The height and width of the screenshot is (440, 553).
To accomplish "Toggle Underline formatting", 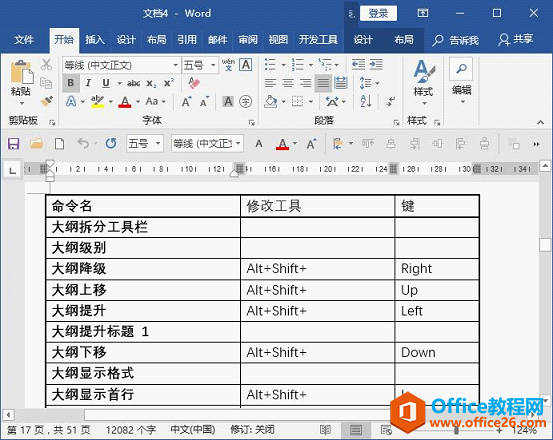I will pyautogui.click(x=106, y=83).
